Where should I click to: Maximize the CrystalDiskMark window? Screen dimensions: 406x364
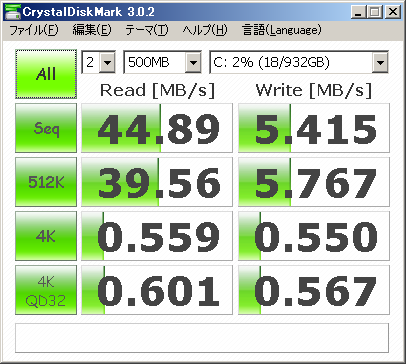375,12
